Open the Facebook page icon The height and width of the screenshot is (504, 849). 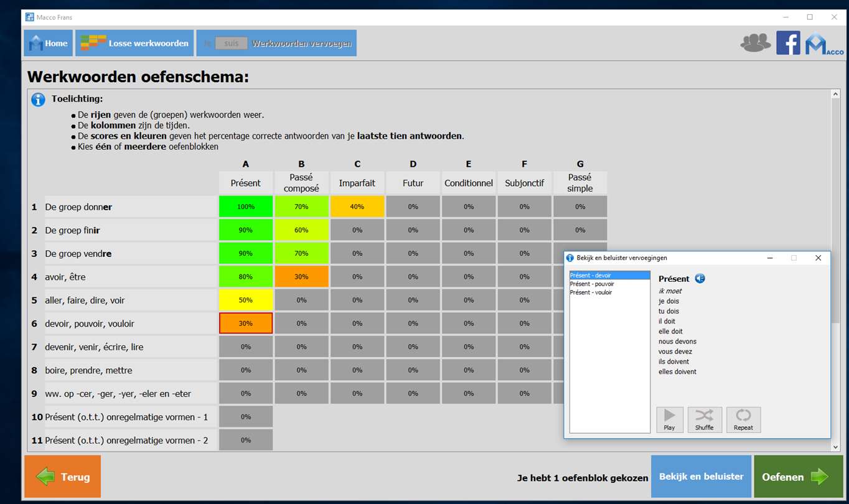point(788,43)
